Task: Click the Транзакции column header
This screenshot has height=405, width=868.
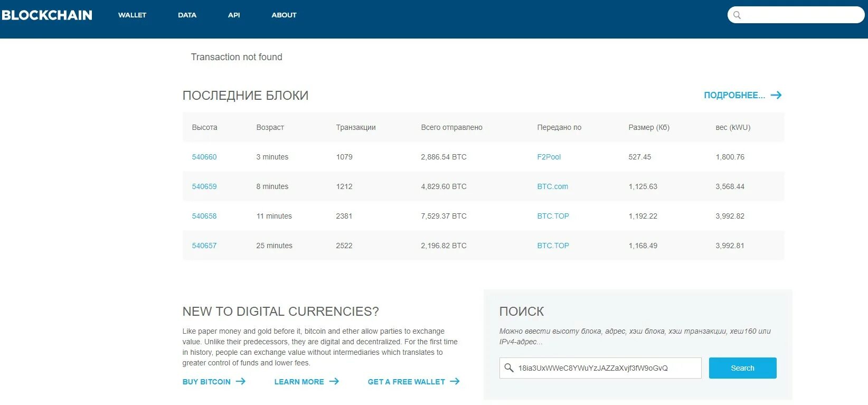Action: tap(356, 127)
